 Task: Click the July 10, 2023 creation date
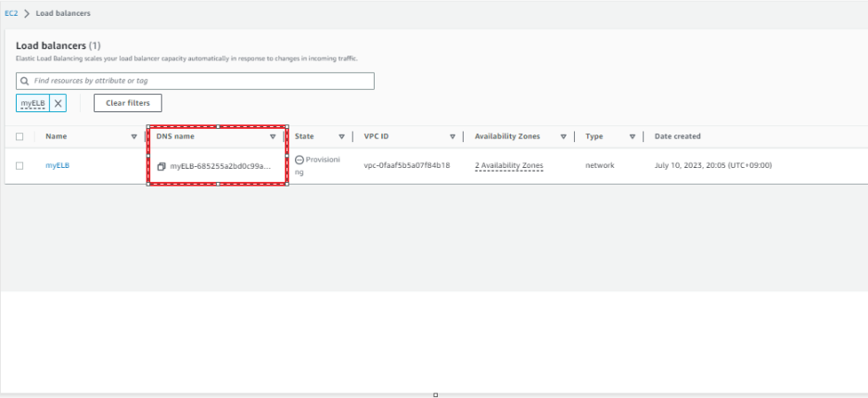713,165
